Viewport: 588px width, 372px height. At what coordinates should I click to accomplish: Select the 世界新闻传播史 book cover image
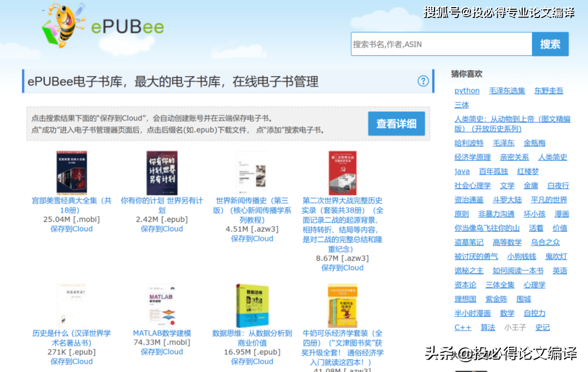(x=252, y=173)
